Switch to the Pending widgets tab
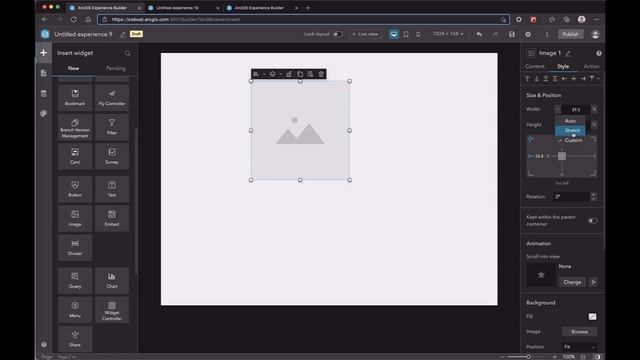 [116, 68]
